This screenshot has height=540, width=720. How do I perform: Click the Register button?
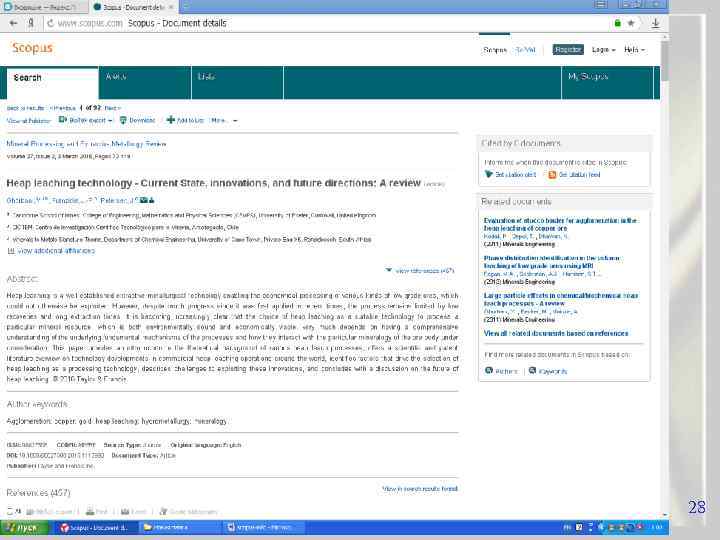[568, 50]
